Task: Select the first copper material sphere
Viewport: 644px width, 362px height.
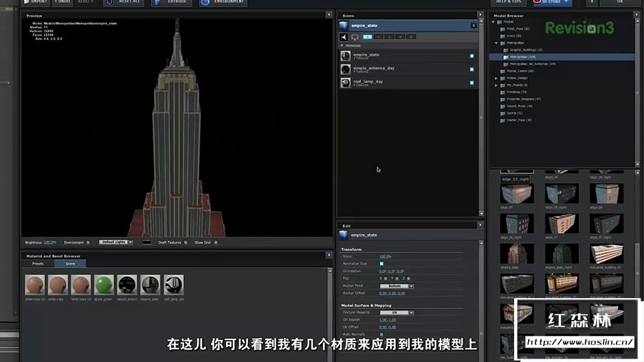Action: pyautogui.click(x=34, y=285)
